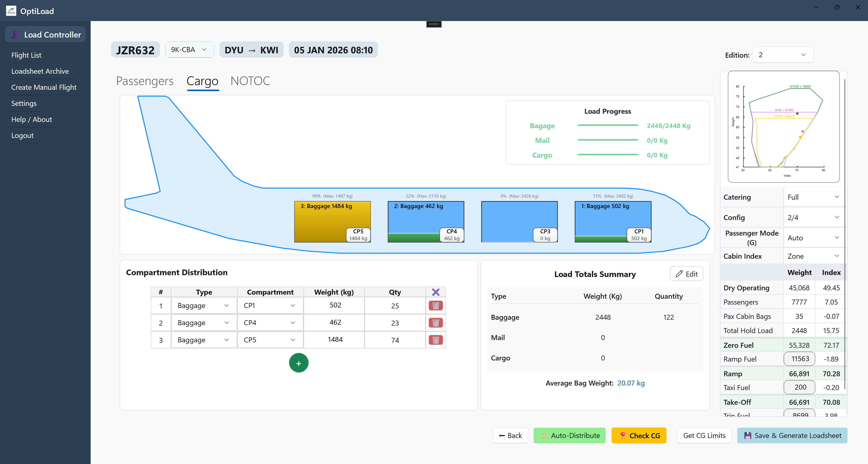Click the Bagage load progress bar
This screenshot has height=464, width=868.
pyautogui.click(x=608, y=126)
